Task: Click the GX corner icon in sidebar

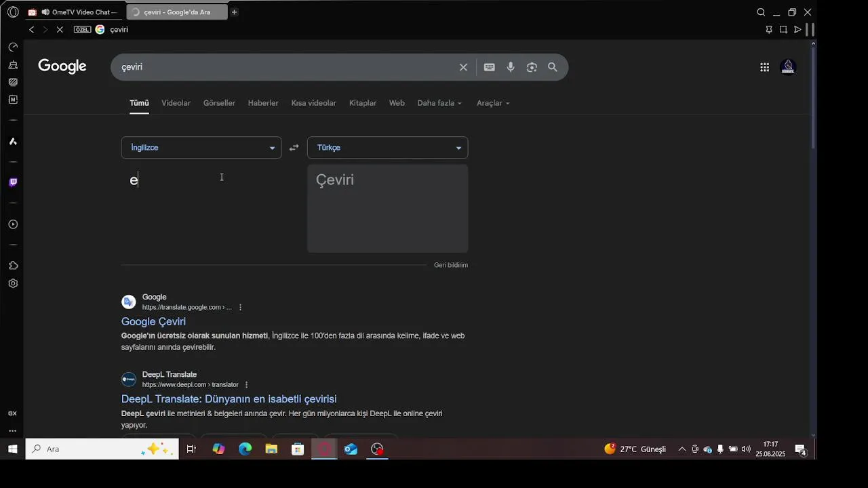Action: (12, 413)
